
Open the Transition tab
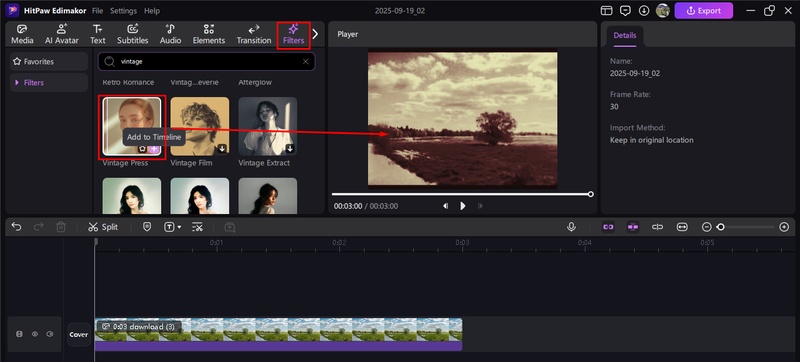click(254, 35)
